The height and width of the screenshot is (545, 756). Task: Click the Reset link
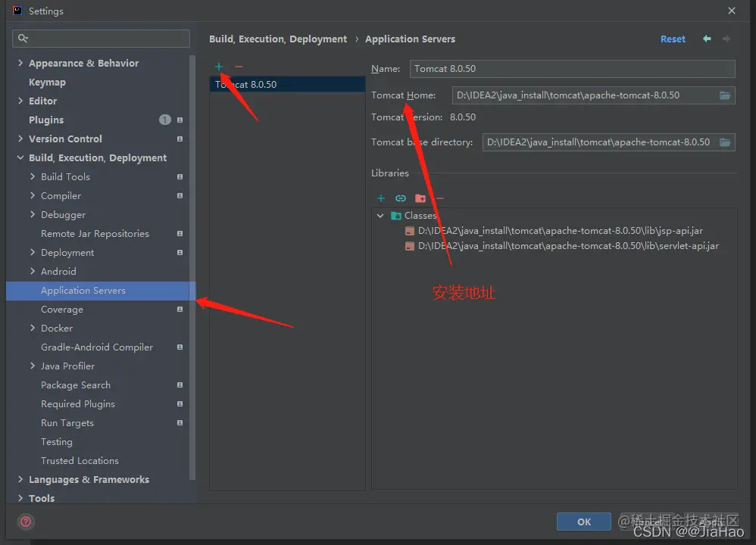point(673,39)
